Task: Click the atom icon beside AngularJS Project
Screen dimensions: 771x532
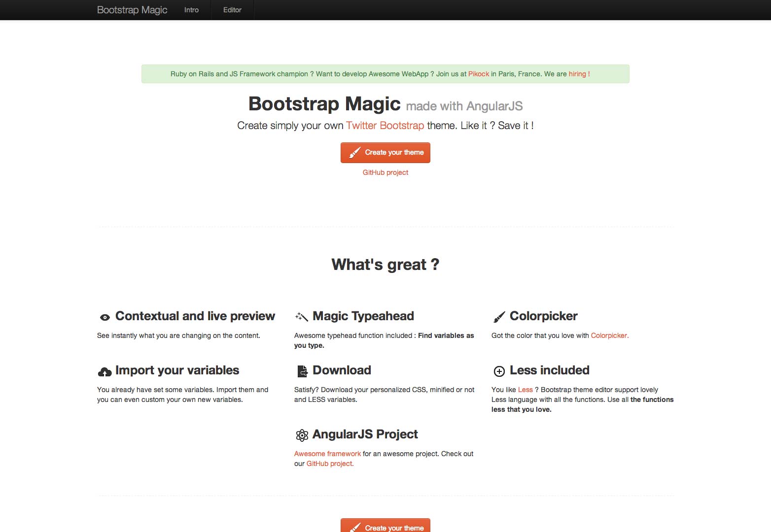Action: (302, 435)
